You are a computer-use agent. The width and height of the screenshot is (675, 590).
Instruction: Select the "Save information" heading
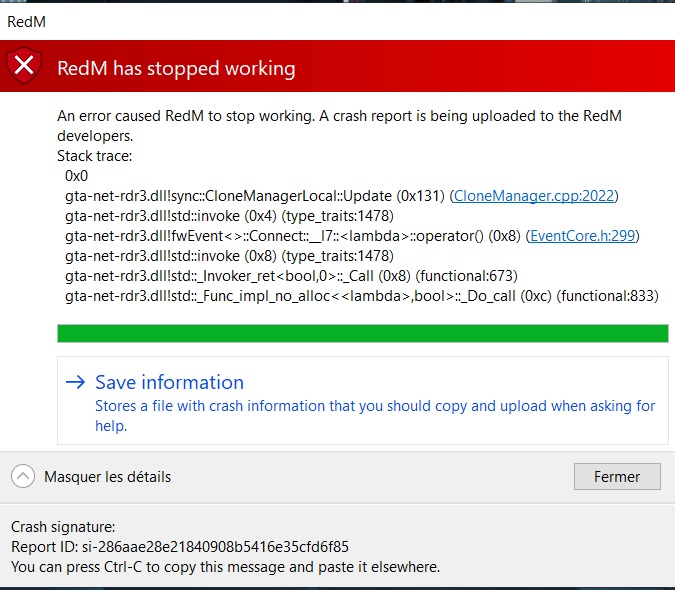pos(169,382)
